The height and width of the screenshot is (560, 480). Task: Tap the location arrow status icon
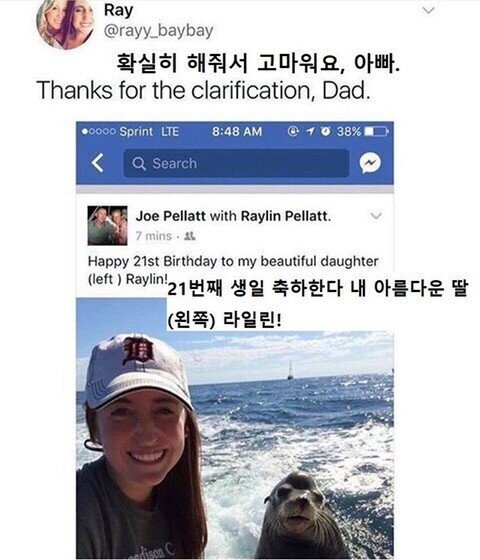pos(310,131)
